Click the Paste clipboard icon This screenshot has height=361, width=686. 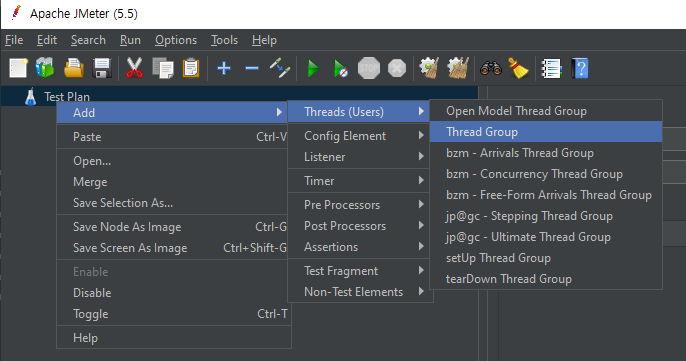(x=191, y=68)
